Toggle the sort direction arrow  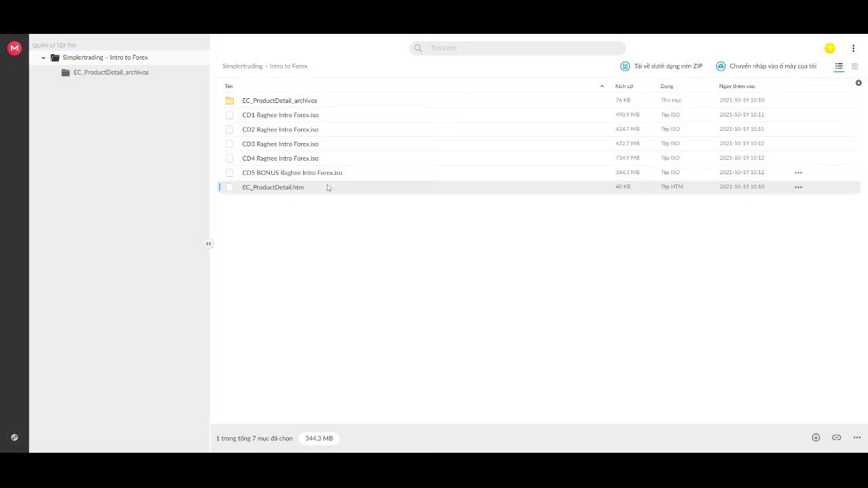pos(601,86)
